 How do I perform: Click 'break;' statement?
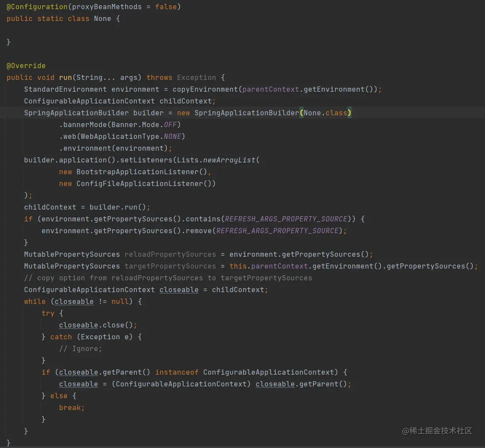72,408
